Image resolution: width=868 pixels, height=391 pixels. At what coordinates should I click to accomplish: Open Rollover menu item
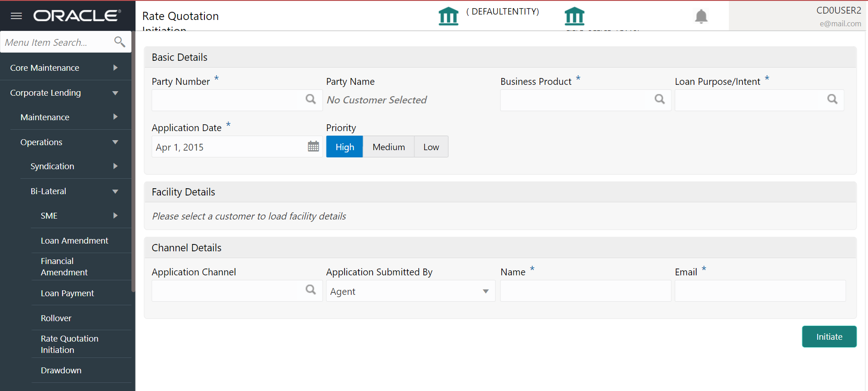(81, 318)
